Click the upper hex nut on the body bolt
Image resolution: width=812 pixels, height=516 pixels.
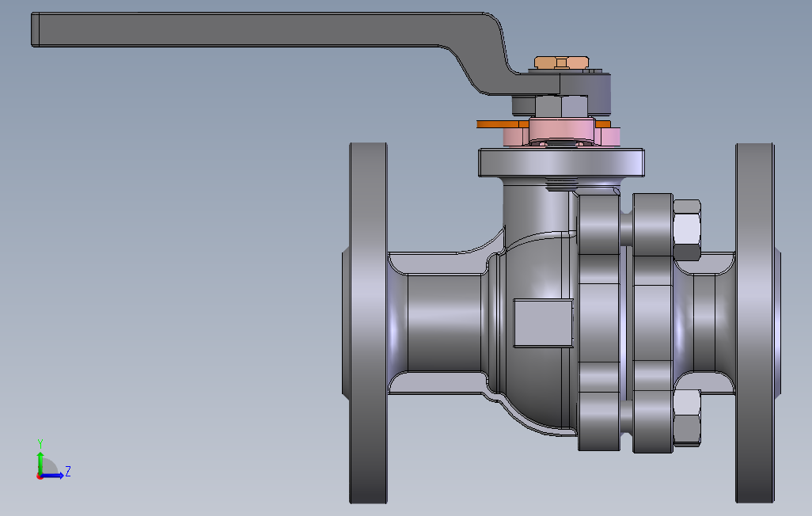(687, 230)
